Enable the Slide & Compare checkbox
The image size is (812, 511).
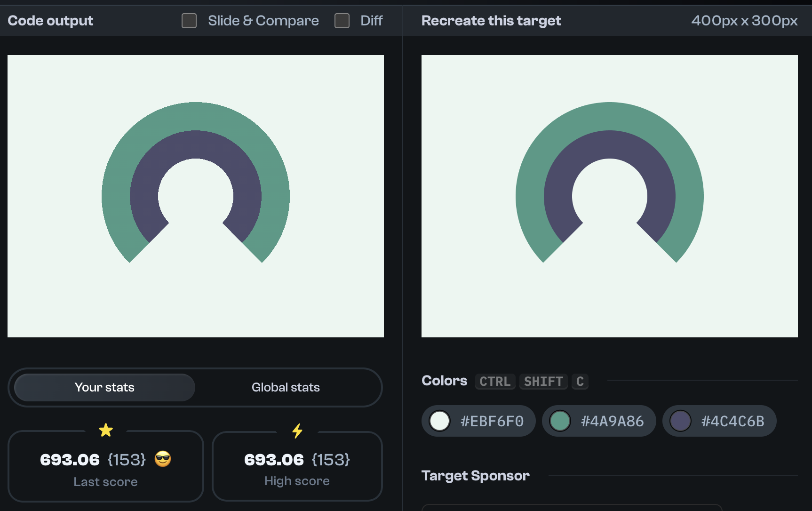pyautogui.click(x=189, y=21)
